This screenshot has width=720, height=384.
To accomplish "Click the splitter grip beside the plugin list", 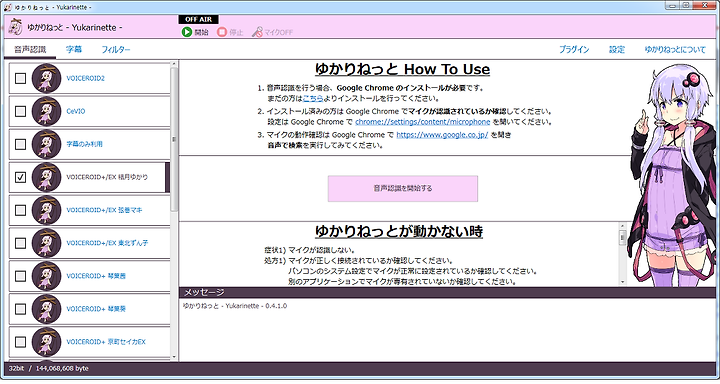I will tap(174, 140).
